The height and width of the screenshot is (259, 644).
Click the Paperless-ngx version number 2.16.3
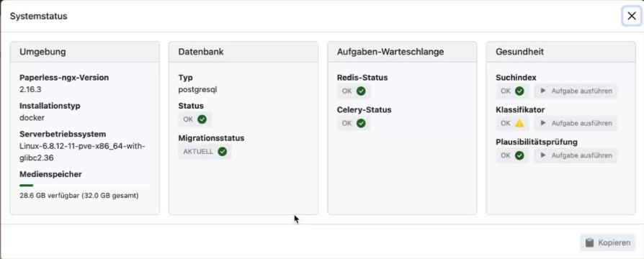tap(30, 89)
